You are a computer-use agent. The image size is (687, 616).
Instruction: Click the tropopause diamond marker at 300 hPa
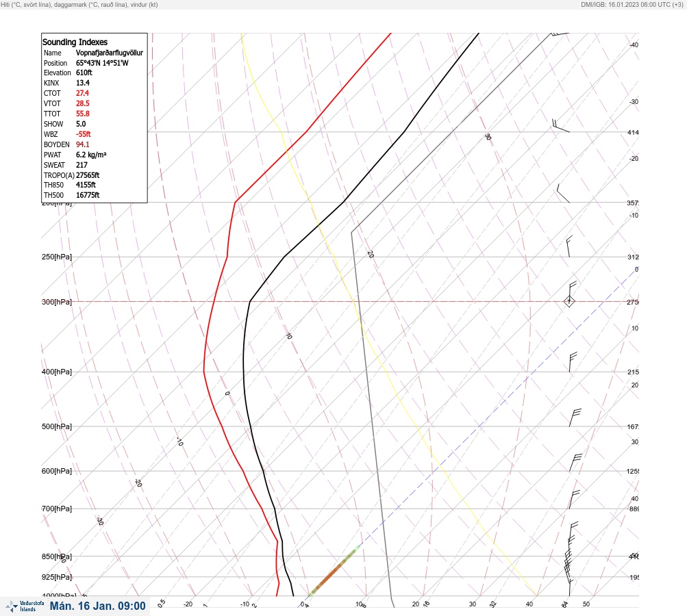pos(569,301)
